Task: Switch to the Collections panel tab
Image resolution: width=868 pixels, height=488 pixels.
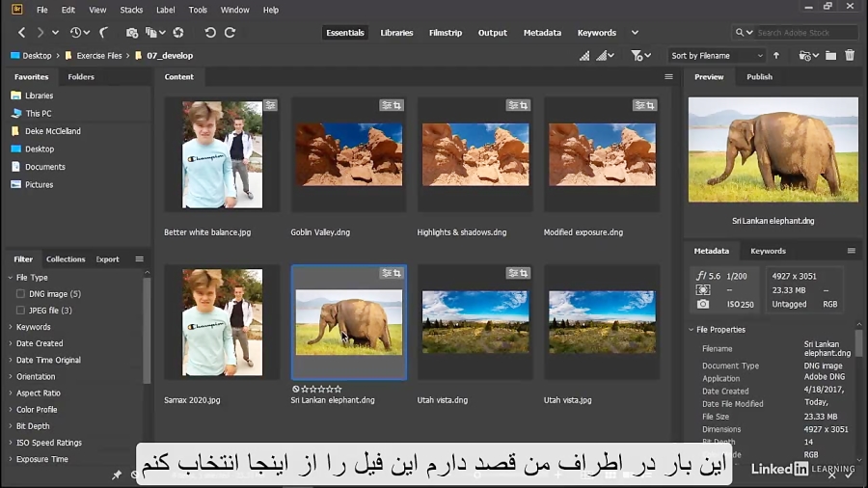Action: (x=66, y=258)
